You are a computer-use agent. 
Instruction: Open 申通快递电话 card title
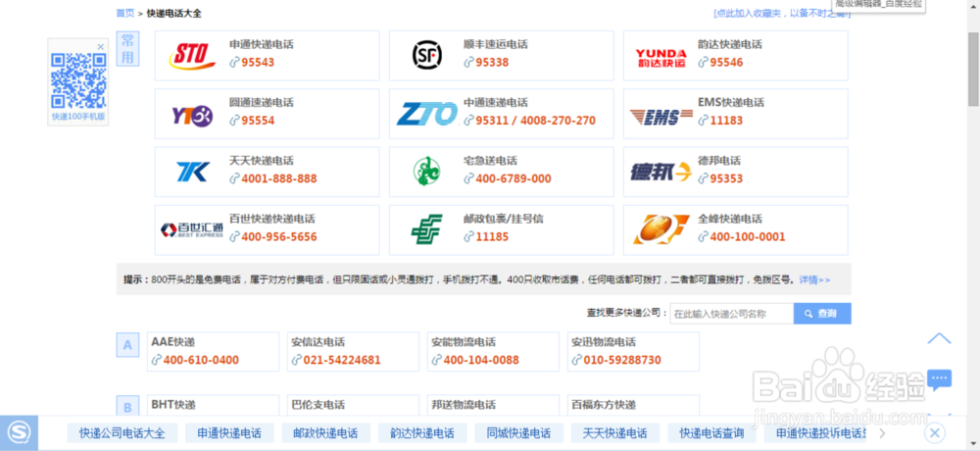pos(262,44)
